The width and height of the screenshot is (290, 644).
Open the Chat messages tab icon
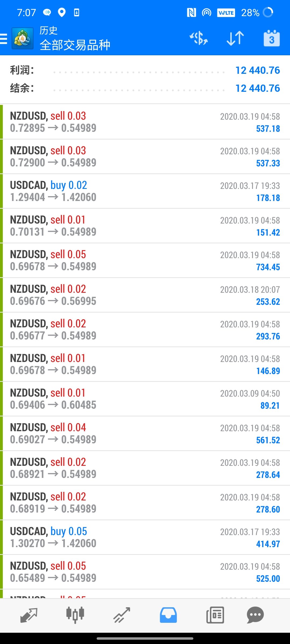(255, 615)
